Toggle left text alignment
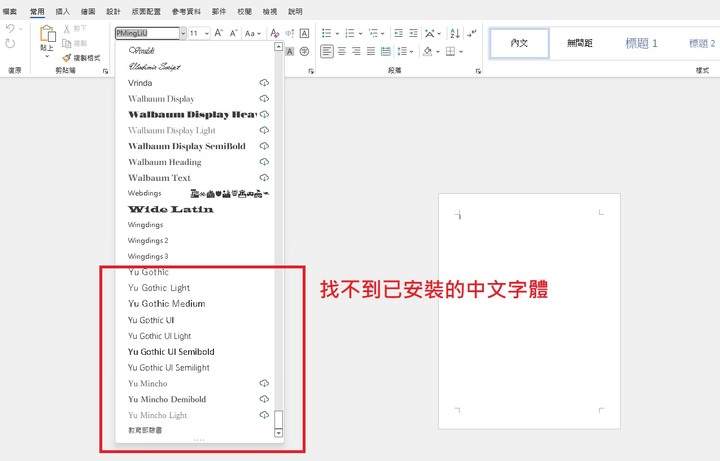 tap(326, 51)
